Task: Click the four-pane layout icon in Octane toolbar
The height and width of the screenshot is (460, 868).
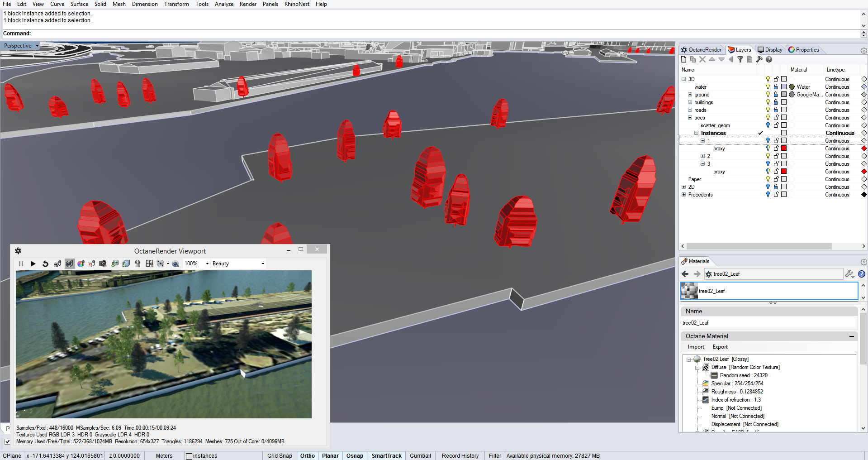Action: click(149, 264)
